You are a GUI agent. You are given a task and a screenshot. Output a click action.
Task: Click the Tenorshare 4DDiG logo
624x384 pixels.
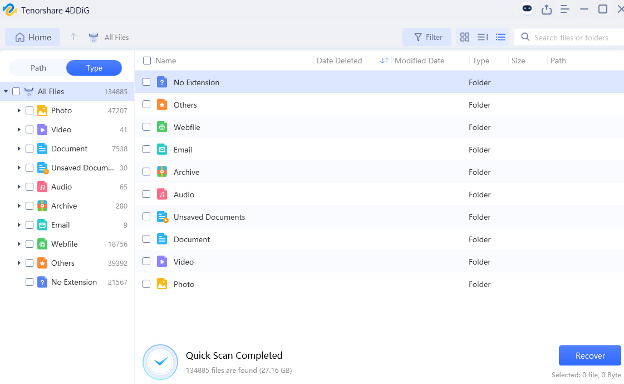(10, 10)
